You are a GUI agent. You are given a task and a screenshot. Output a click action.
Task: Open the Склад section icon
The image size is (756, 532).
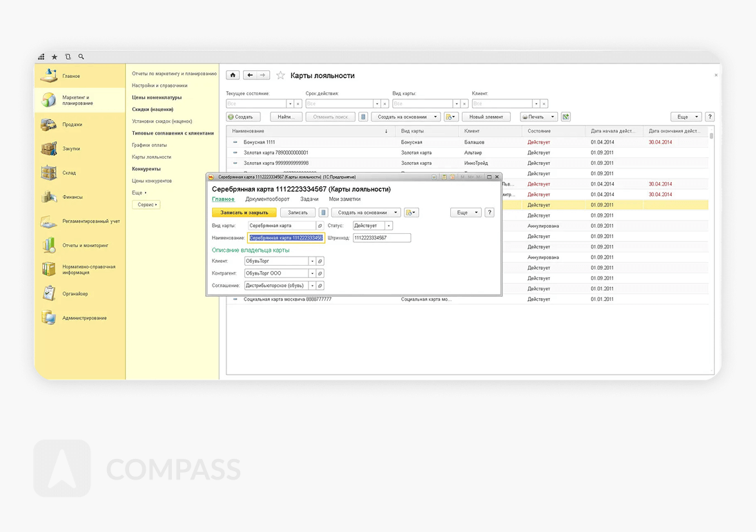[x=48, y=173]
